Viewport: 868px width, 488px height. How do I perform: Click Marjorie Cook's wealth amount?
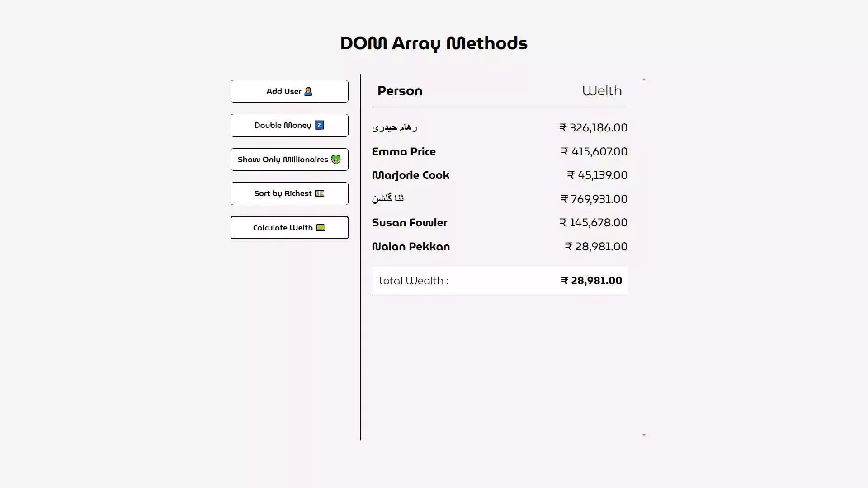[x=596, y=175]
